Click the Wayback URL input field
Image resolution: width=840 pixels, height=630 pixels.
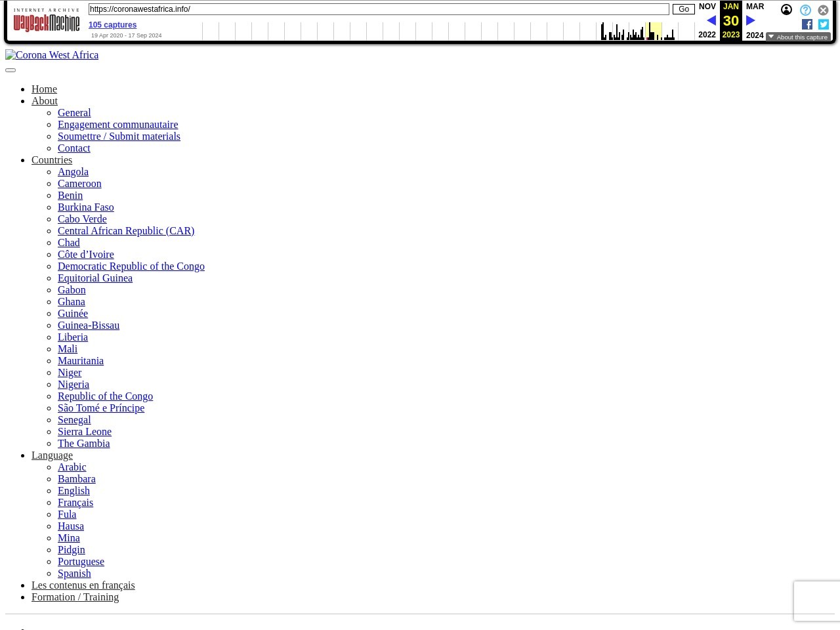(x=378, y=9)
